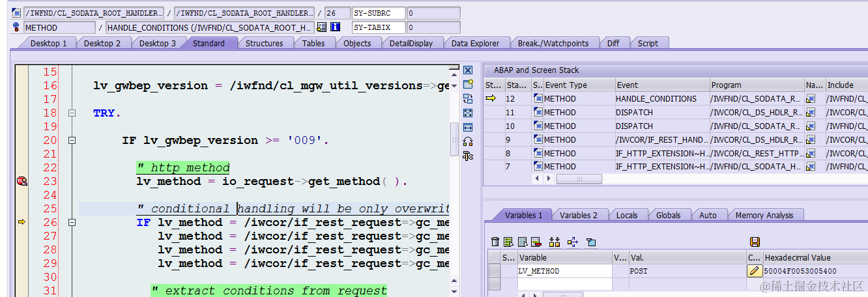Click the yellow squares sort icon in Variables toolbar

[555, 242]
